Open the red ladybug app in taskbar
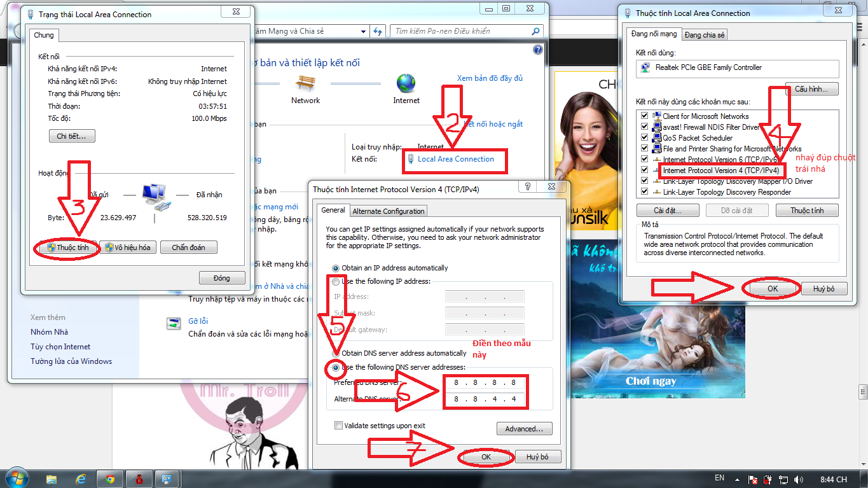 [x=139, y=479]
